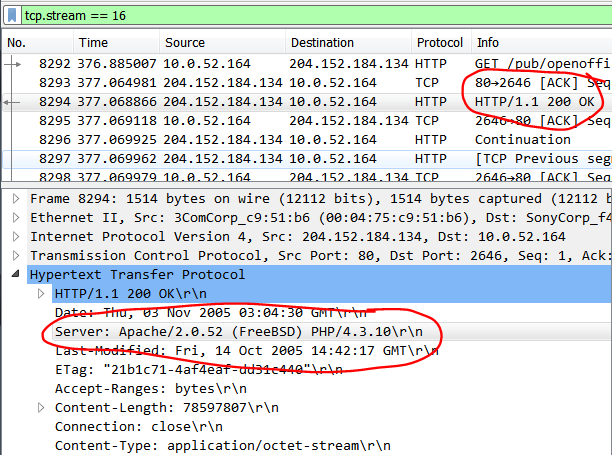The width and height of the screenshot is (612, 455).
Task: Sort by the Protocol column header
Action: pyautogui.click(x=441, y=43)
